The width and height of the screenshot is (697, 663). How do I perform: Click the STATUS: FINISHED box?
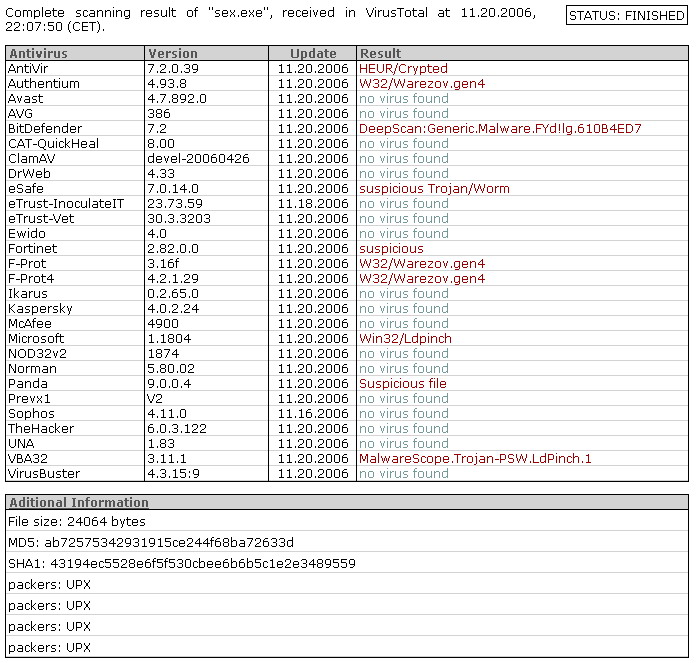(627, 16)
